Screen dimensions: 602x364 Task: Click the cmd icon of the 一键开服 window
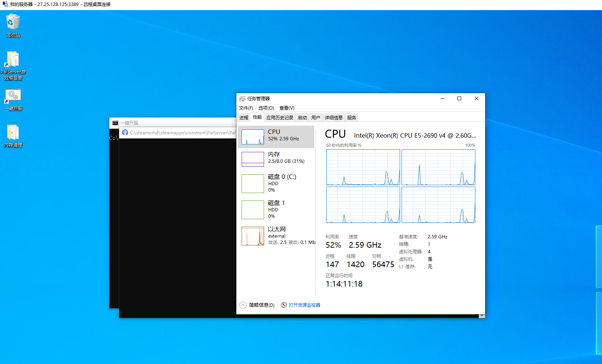[115, 123]
